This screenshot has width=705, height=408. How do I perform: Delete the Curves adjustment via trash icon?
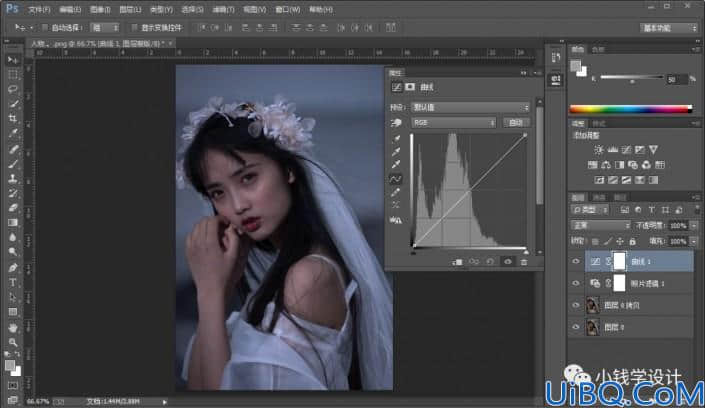coord(524,262)
